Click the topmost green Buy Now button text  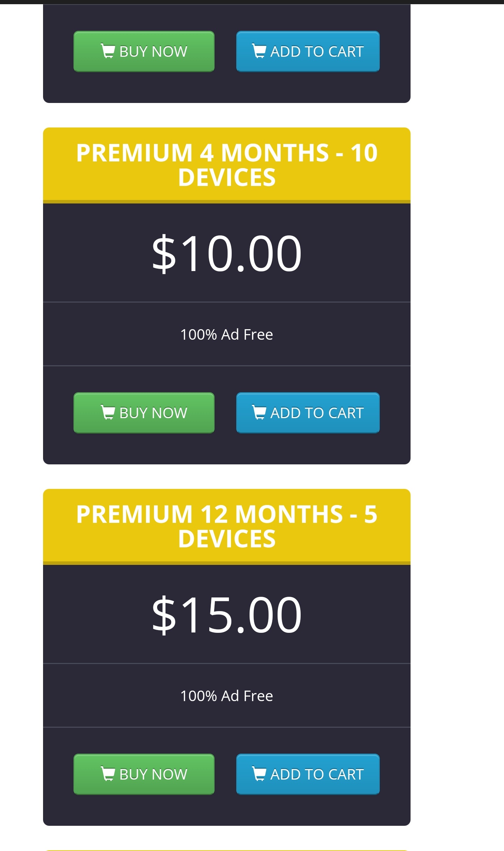pos(153,52)
